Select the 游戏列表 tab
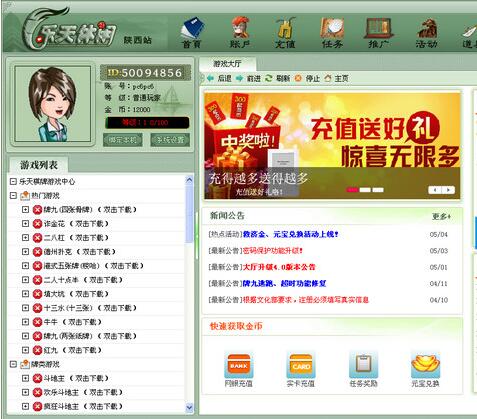477x419 pixels. pos(39,165)
